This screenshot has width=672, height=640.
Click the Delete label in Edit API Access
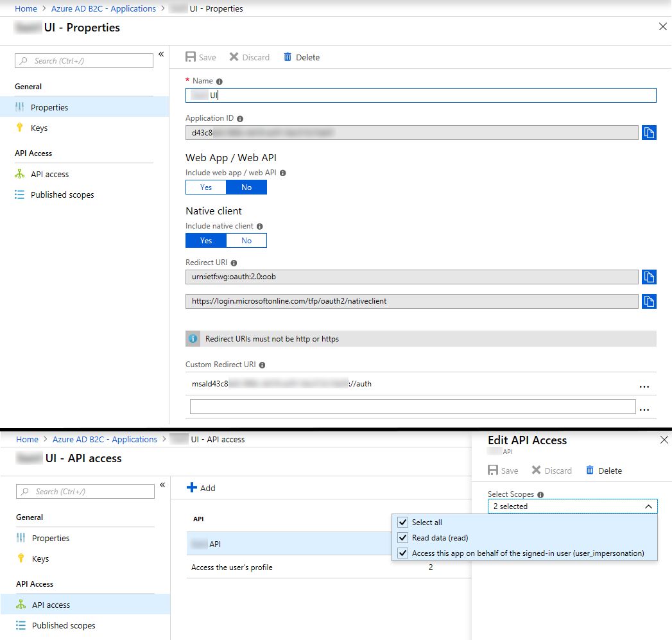tap(610, 471)
